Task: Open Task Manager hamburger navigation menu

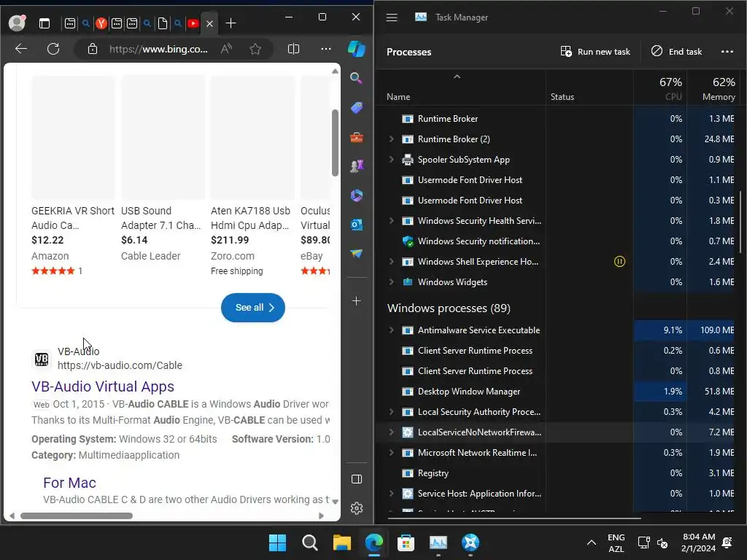Action: (392, 17)
